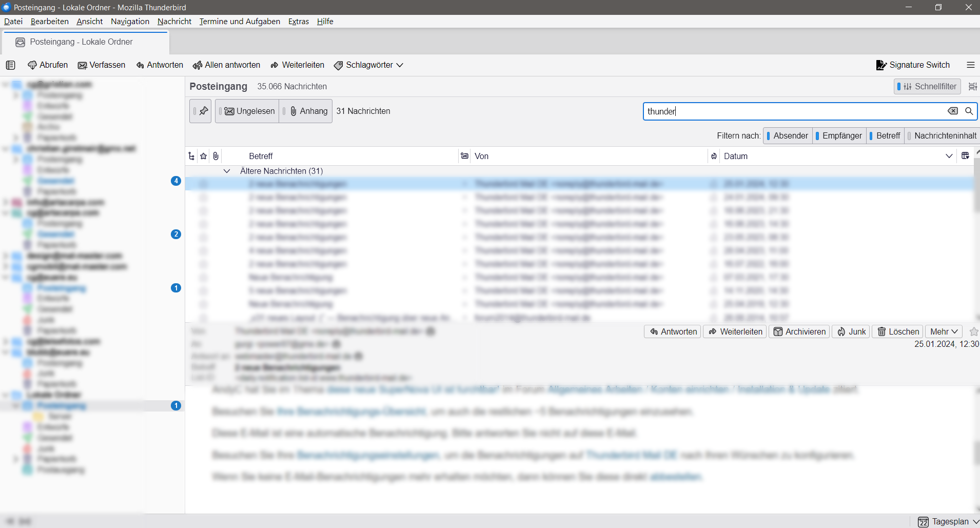Screen dimensions: 980x528
Task: Toggle the Anhang quick filter
Action: [x=306, y=111]
